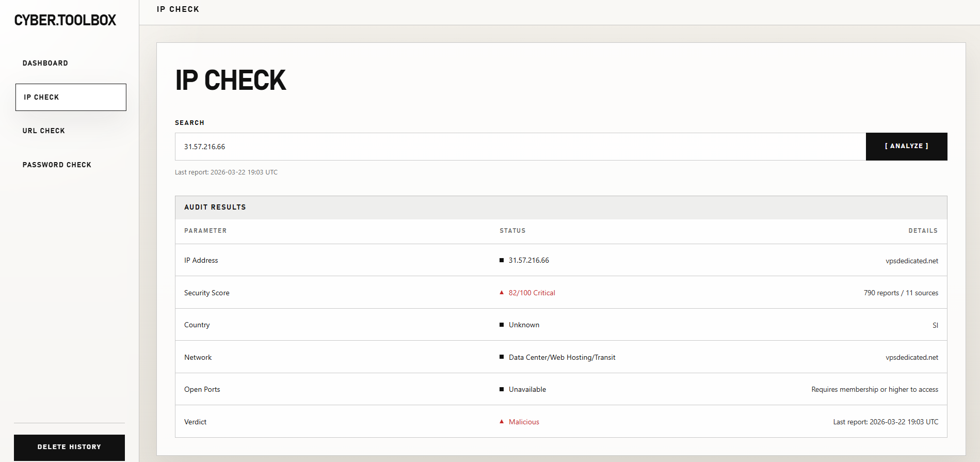The image size is (980, 462).
Task: Click the red Critical warning triangle icon
Action: [502, 292]
